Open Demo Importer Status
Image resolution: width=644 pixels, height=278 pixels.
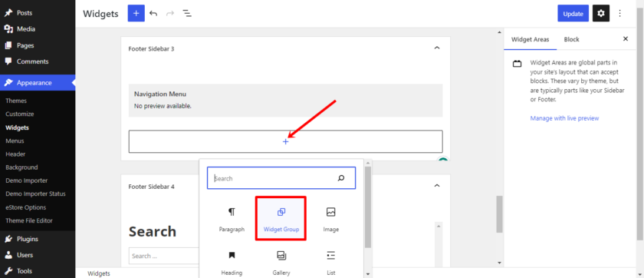35,194
